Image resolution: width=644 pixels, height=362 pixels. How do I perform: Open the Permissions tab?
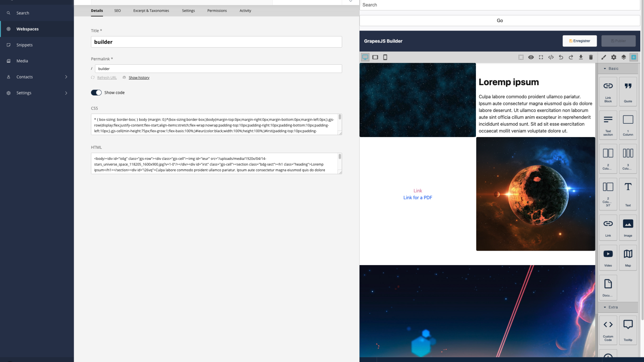click(217, 11)
